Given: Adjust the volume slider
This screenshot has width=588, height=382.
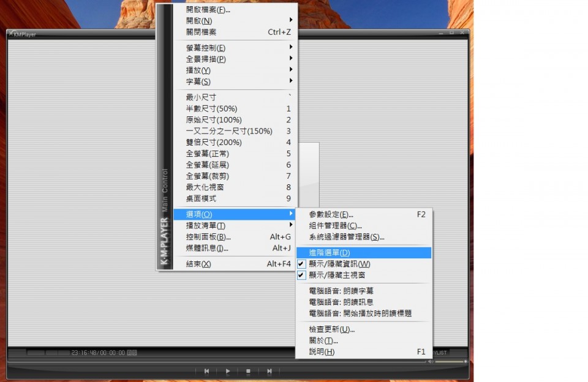Looking at the screenshot, I should tap(450, 362).
